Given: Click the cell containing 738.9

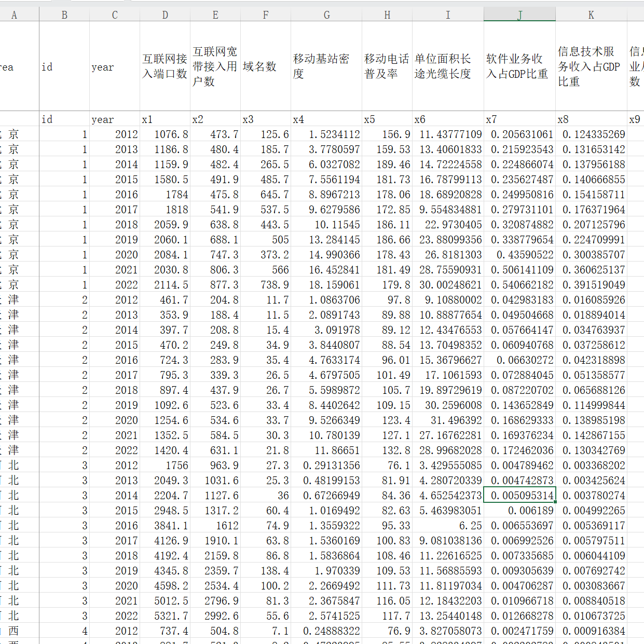Looking at the screenshot, I should point(266,284).
